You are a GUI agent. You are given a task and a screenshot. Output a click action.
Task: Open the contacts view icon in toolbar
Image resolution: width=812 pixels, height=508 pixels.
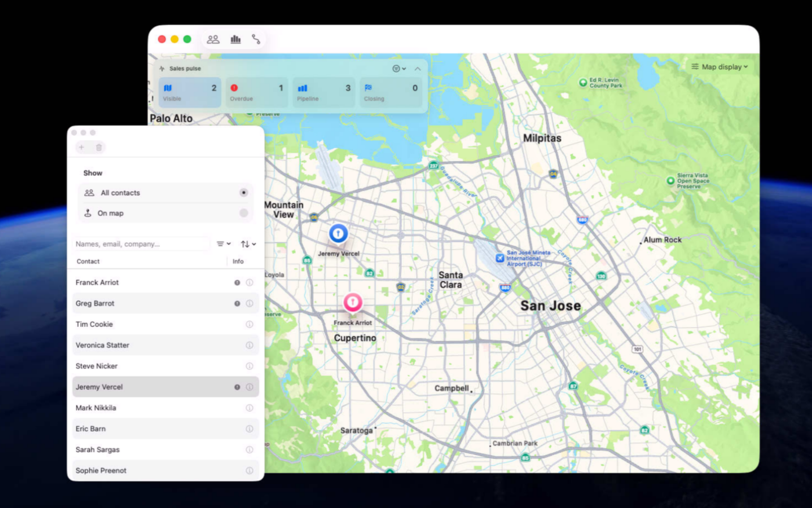[x=213, y=39]
